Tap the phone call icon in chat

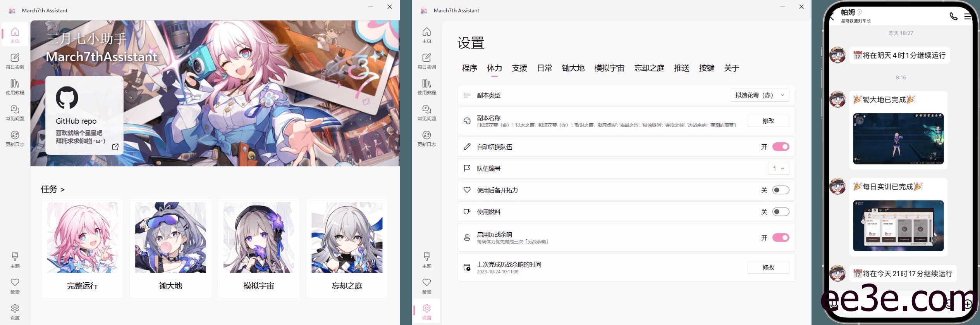pyautogui.click(x=953, y=16)
